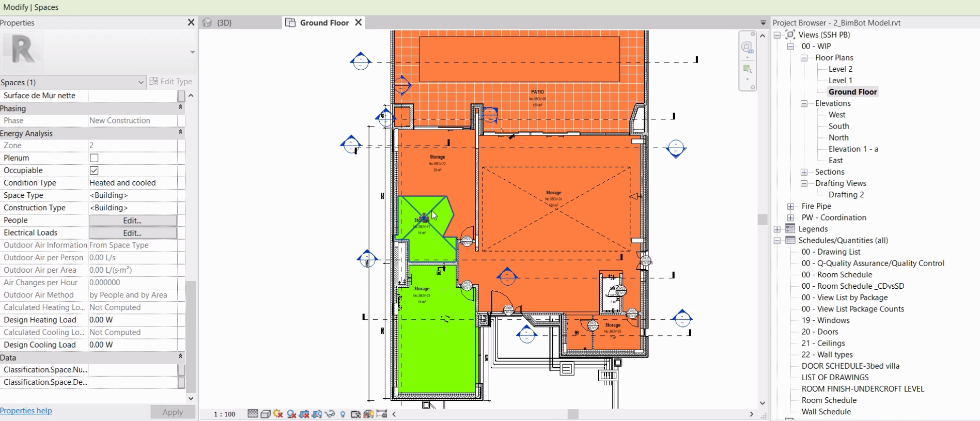The height and width of the screenshot is (421, 980).
Task: Select Drafting 2 in Project Browser
Action: coord(846,195)
